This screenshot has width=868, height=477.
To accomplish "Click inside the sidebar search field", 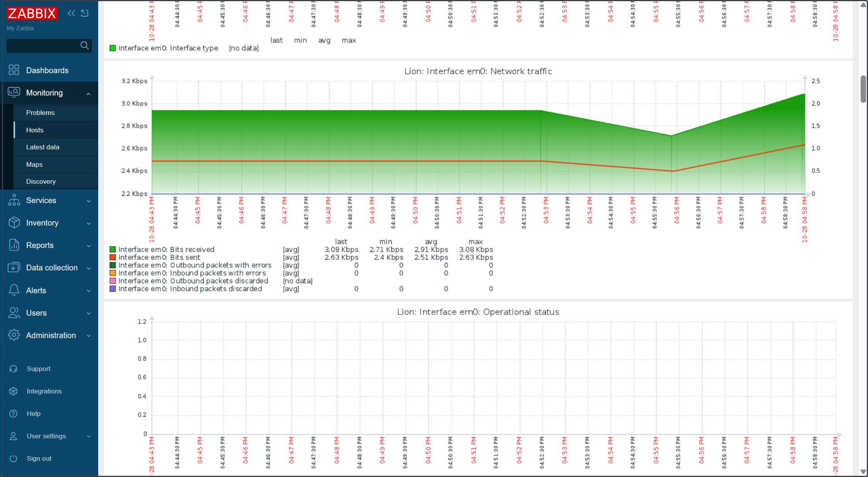I will click(x=43, y=46).
